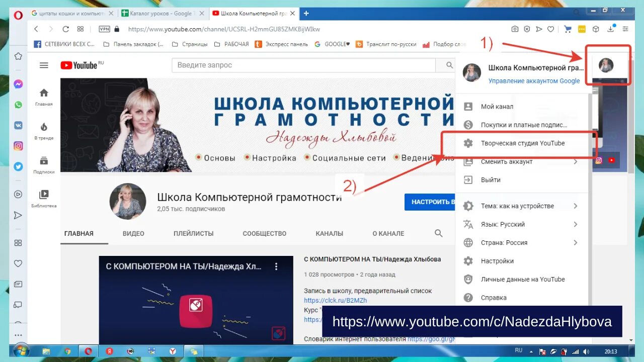
Task: Click the My Flow send arrow in the toolbar
Action: pos(539,29)
